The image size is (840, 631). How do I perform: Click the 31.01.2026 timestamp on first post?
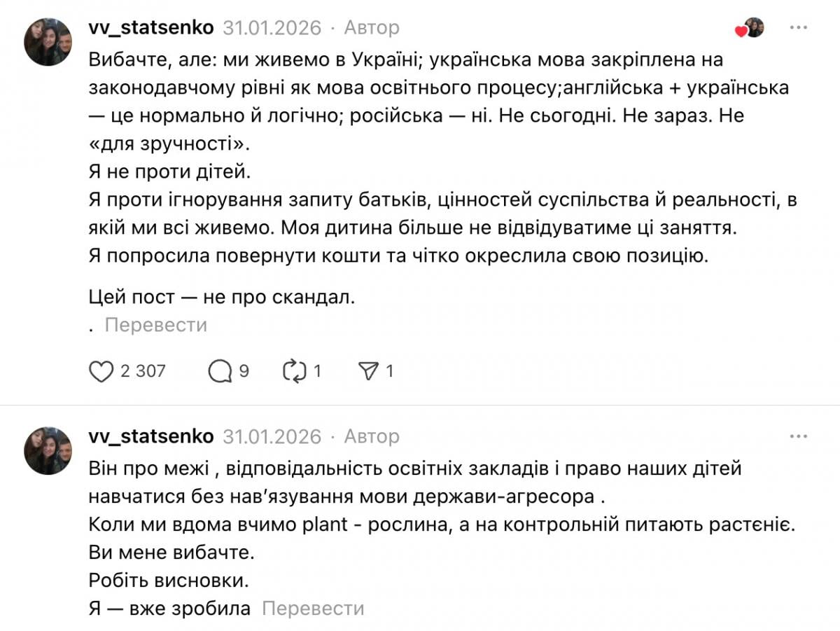coord(269,28)
